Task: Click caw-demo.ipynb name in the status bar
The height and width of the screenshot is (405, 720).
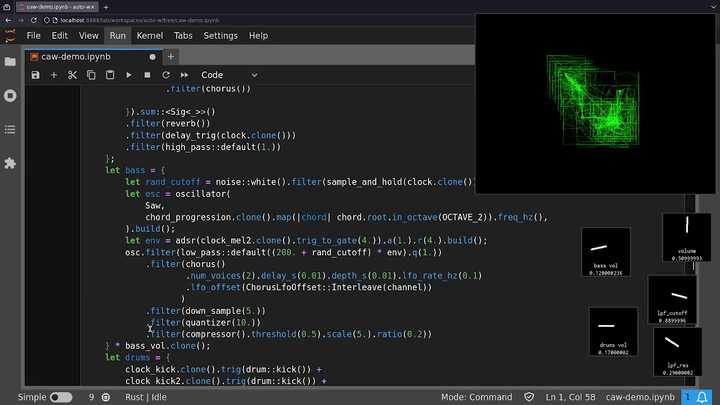Action: point(640,397)
